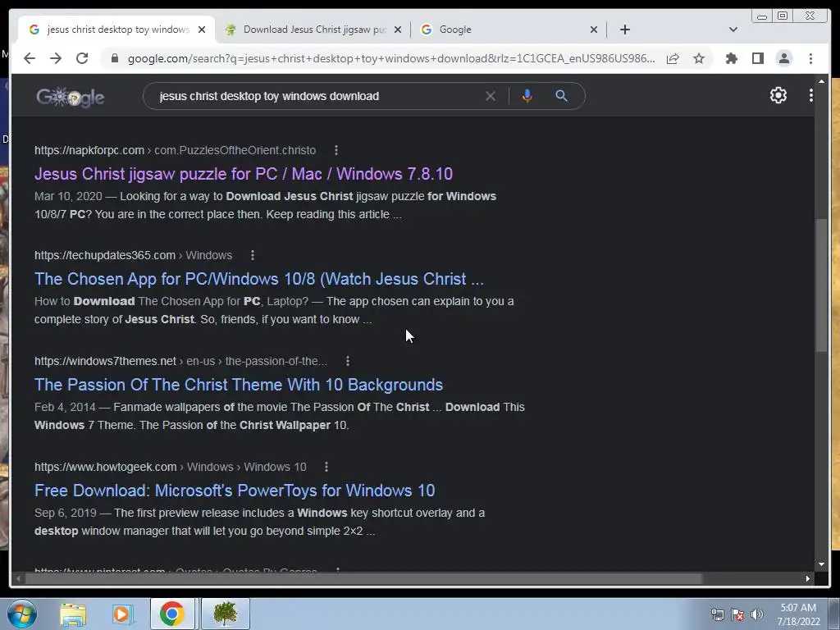
Task: Click the network tray icon
Action: [x=718, y=614]
